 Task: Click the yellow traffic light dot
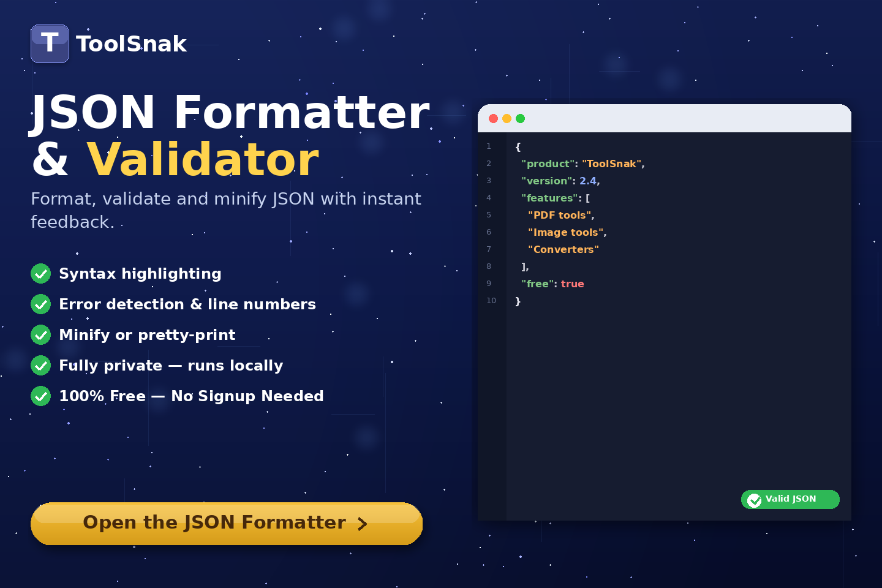coord(507,118)
